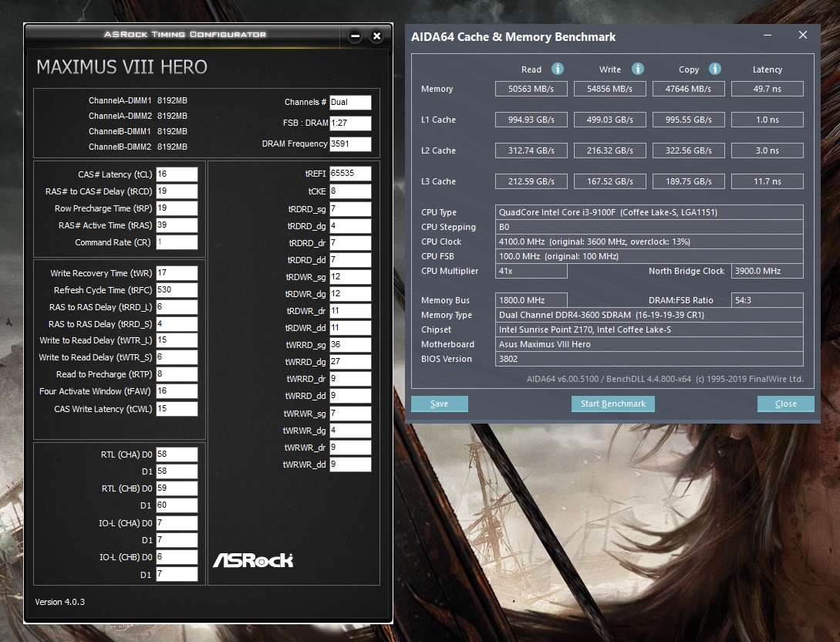This screenshot has height=642, width=840.
Task: Click the tCKE field
Action: tap(350, 191)
